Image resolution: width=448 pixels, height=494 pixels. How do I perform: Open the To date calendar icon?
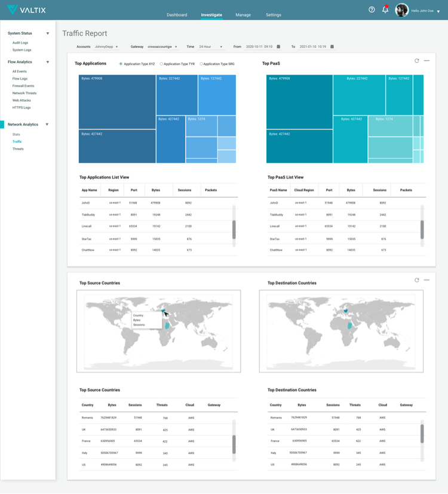click(x=332, y=47)
